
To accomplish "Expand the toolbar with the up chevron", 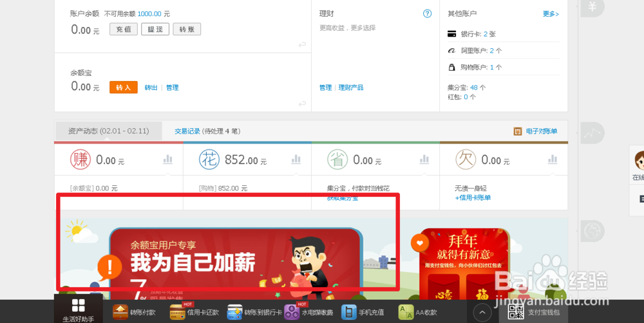I will (x=482, y=313).
